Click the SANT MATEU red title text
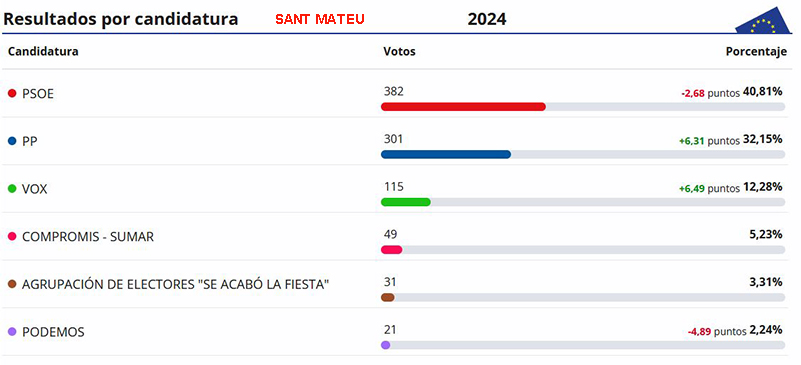 click(x=320, y=19)
